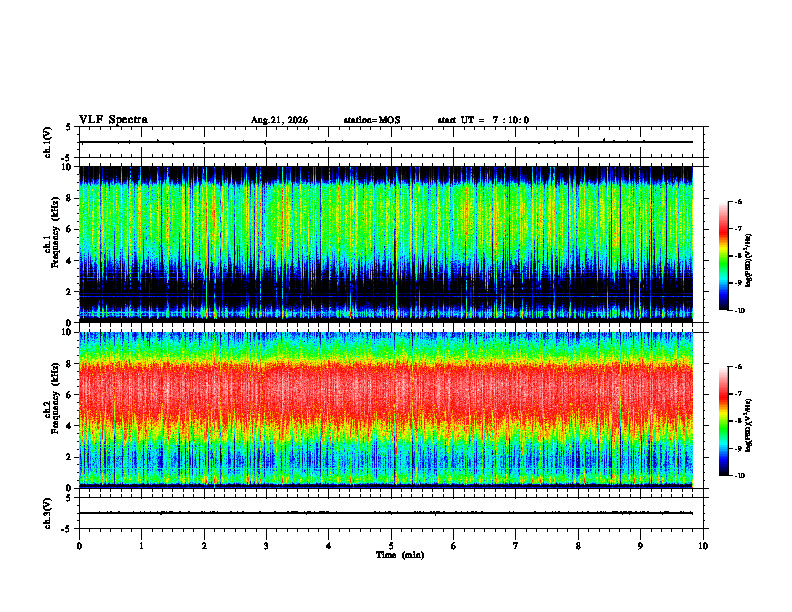This screenshot has width=792, height=612.
Task: Click the 2 minute tick on time axis
Action: (x=204, y=546)
